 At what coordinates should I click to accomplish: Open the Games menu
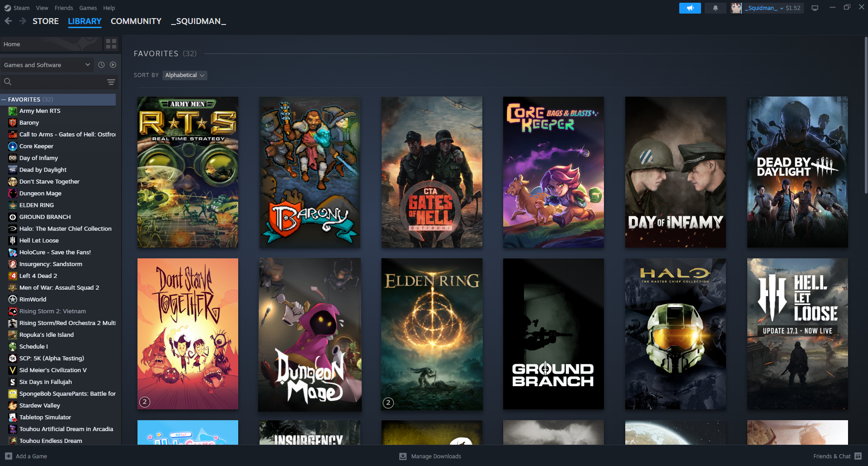click(x=88, y=8)
